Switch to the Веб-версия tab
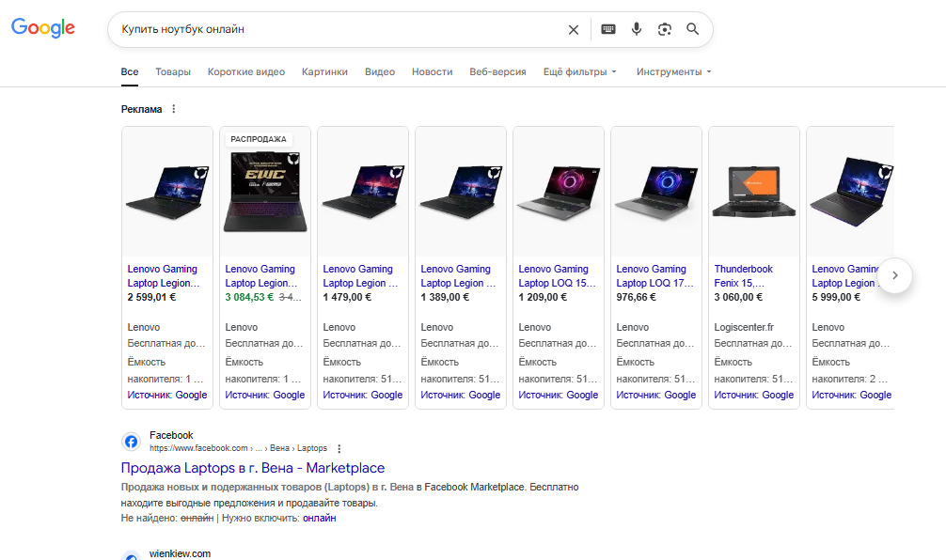The width and height of the screenshot is (946, 560). click(x=497, y=71)
